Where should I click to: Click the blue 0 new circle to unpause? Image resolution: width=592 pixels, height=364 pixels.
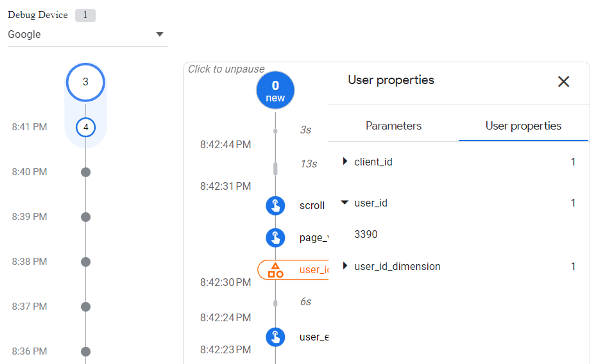tap(275, 90)
